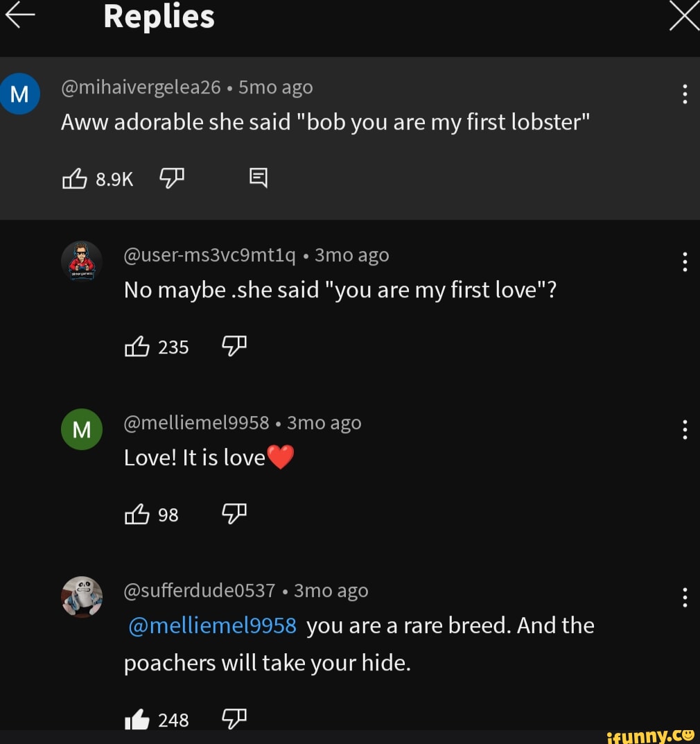700x744 pixels.
Task: Open @sufferdude0537's skull avatar
Action: (82, 597)
